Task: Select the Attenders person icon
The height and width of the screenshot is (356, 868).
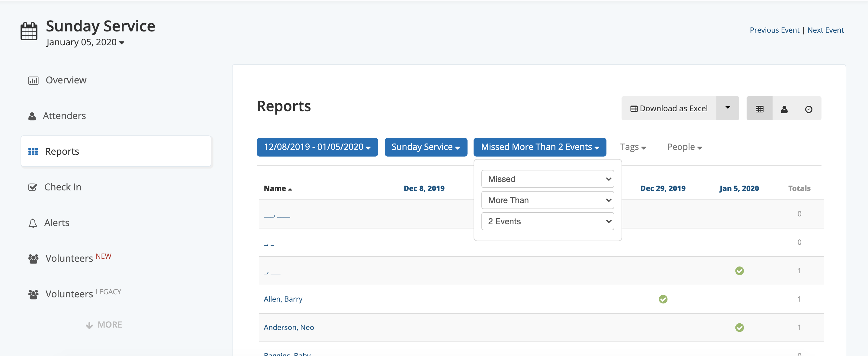Action: (32, 116)
